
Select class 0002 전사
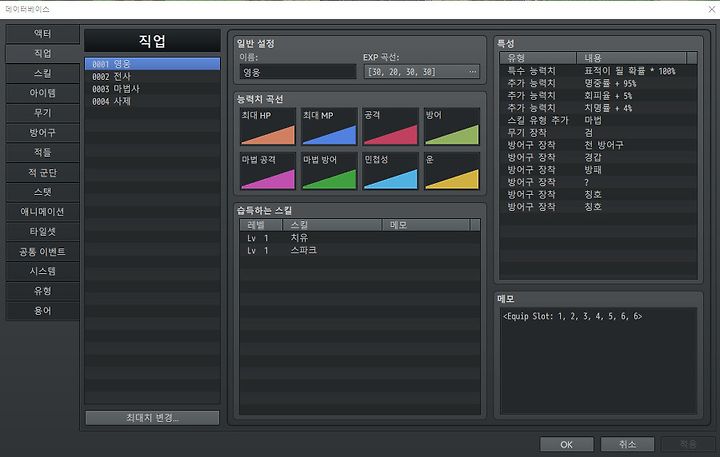point(152,76)
